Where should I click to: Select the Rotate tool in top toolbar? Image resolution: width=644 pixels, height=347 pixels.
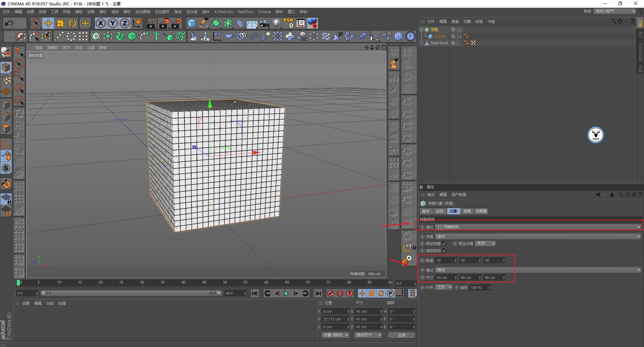point(72,23)
